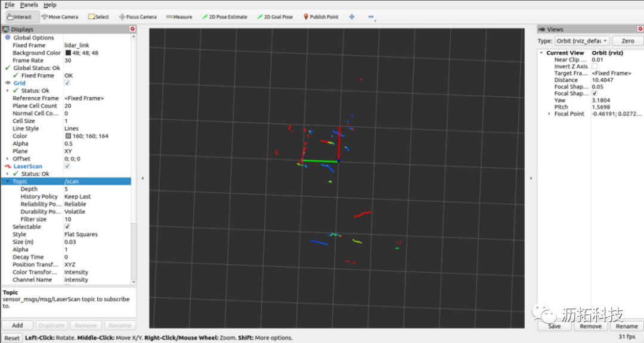Click the Grid Color swatch

[68, 136]
